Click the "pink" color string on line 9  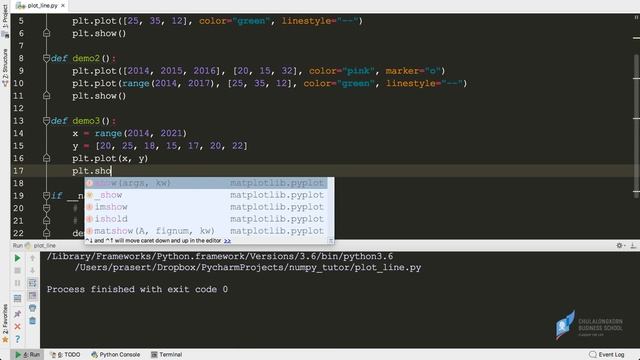(x=359, y=71)
